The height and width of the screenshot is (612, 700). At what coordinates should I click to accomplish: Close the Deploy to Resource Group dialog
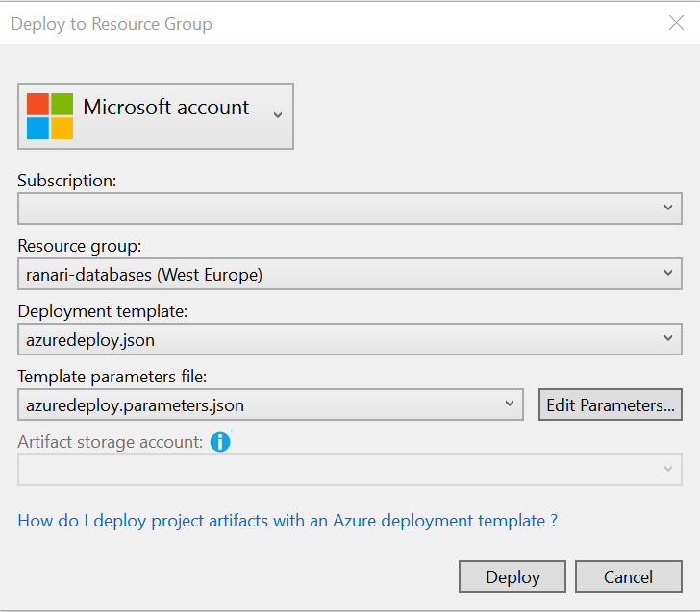[x=676, y=23]
